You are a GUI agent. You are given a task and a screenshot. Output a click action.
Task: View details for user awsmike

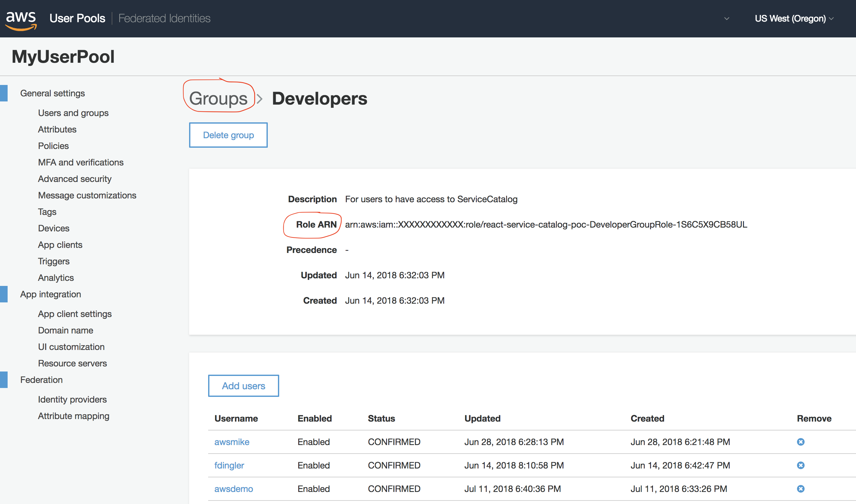pos(232,442)
